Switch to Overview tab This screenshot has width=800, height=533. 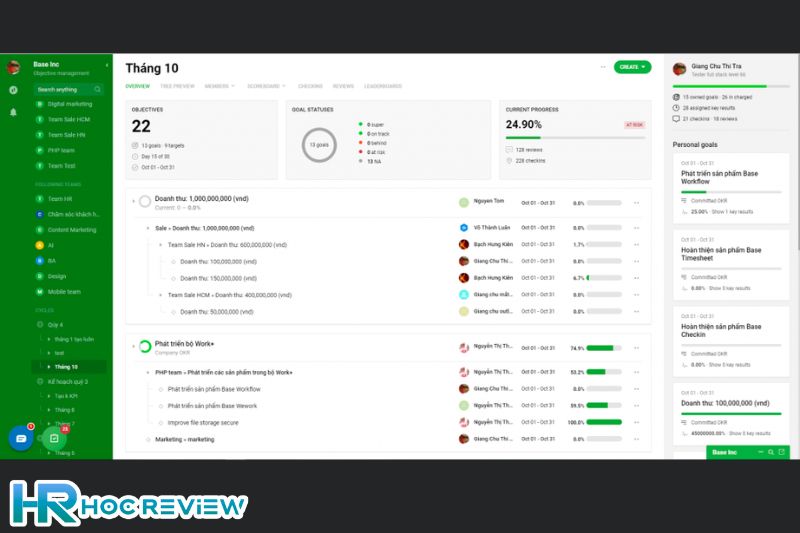tap(138, 86)
